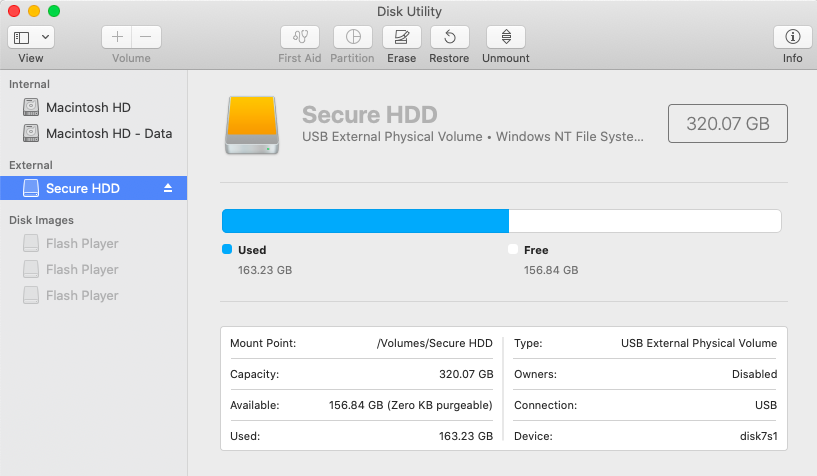Open the Info toolbar icon

coord(793,37)
